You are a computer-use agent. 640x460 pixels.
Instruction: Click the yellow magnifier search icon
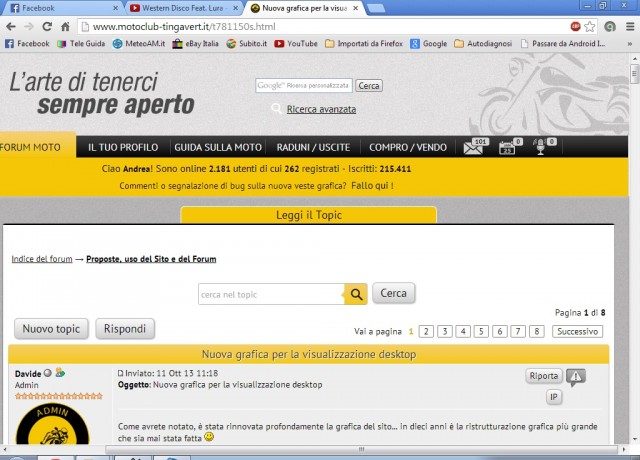click(x=356, y=294)
